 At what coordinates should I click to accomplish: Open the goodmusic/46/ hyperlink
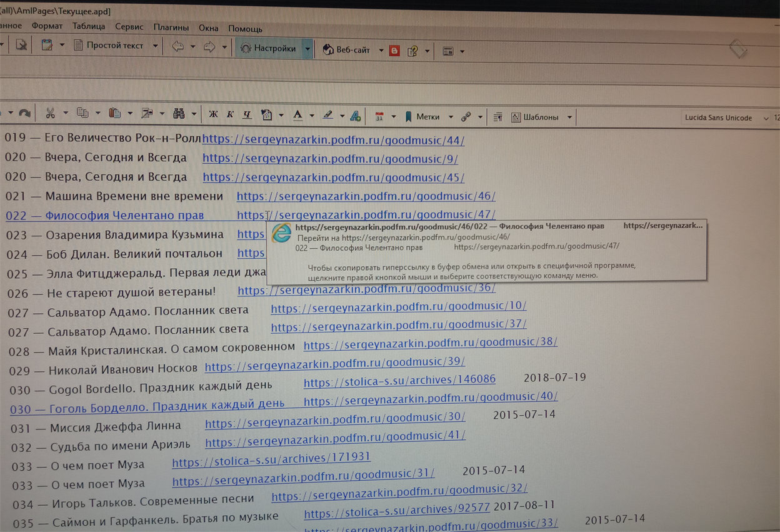pyautogui.click(x=366, y=196)
